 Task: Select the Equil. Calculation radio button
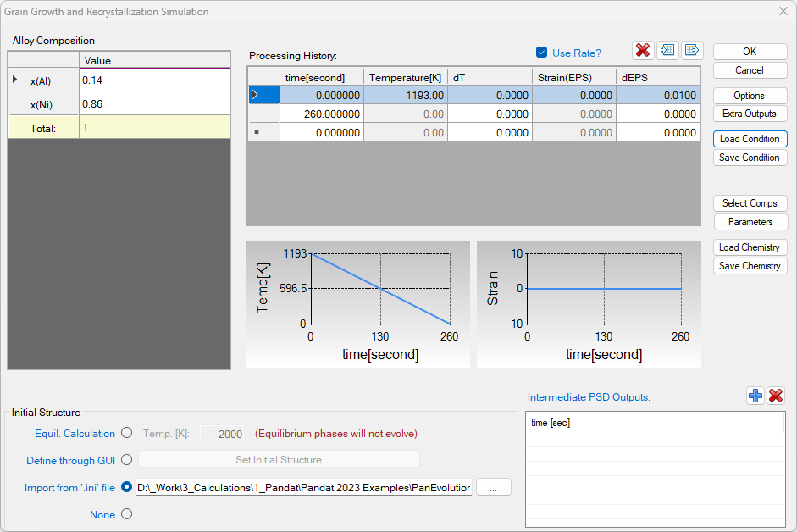tap(127, 433)
